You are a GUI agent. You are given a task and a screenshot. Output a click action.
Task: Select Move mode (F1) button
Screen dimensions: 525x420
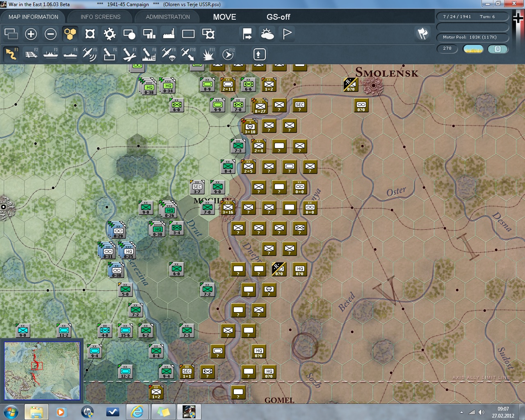tap(11, 54)
